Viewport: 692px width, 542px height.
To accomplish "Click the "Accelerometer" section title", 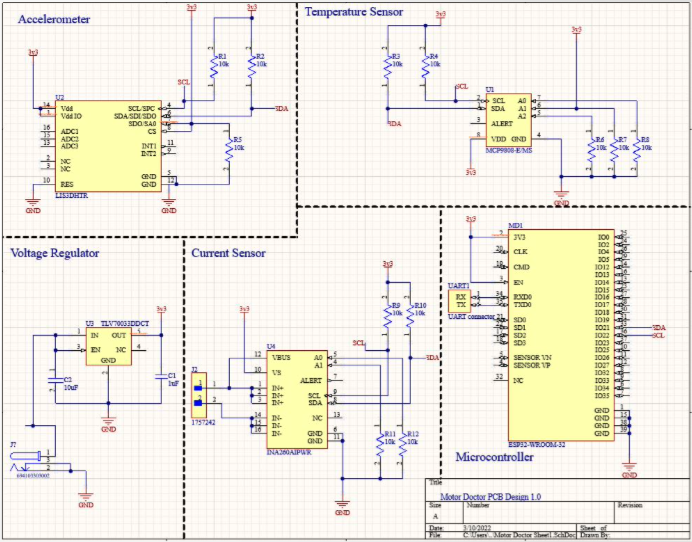I will click(x=54, y=19).
